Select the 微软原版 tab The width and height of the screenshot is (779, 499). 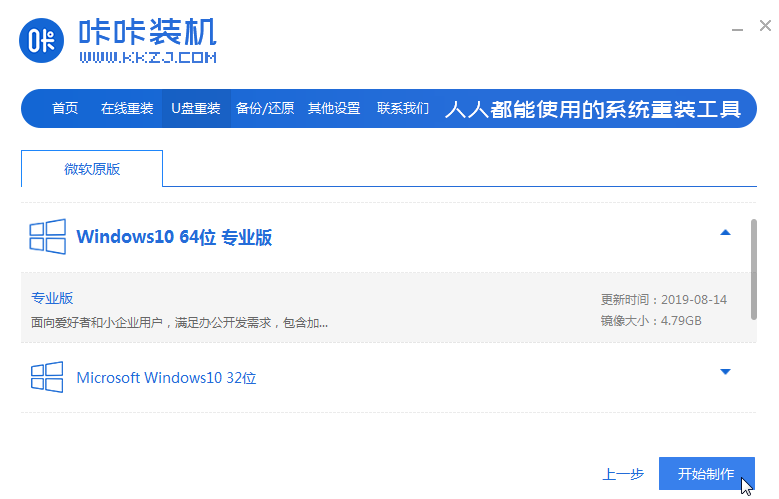92,169
